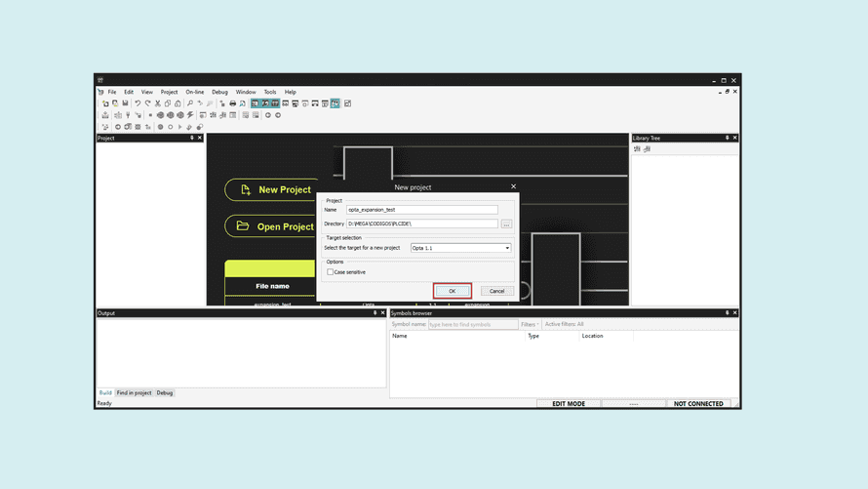Expand the Filters dropdown in Symbols browser
This screenshot has width=868, height=489.
530,324
